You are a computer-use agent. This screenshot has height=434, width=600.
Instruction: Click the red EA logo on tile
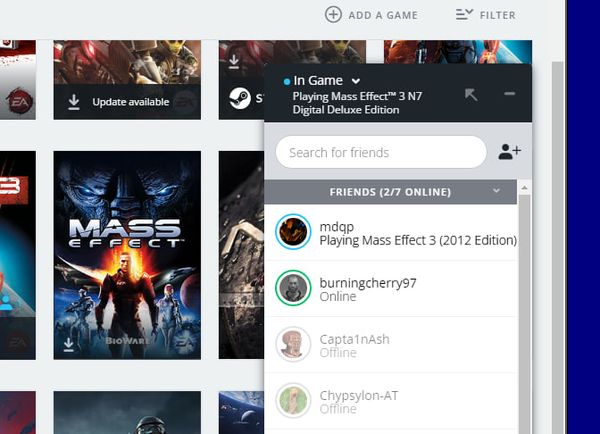(19, 101)
